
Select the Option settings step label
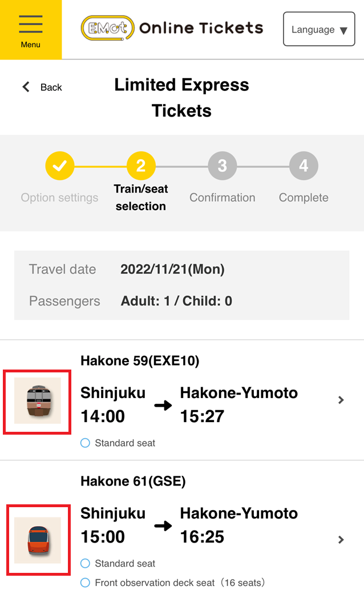pyautogui.click(x=59, y=198)
